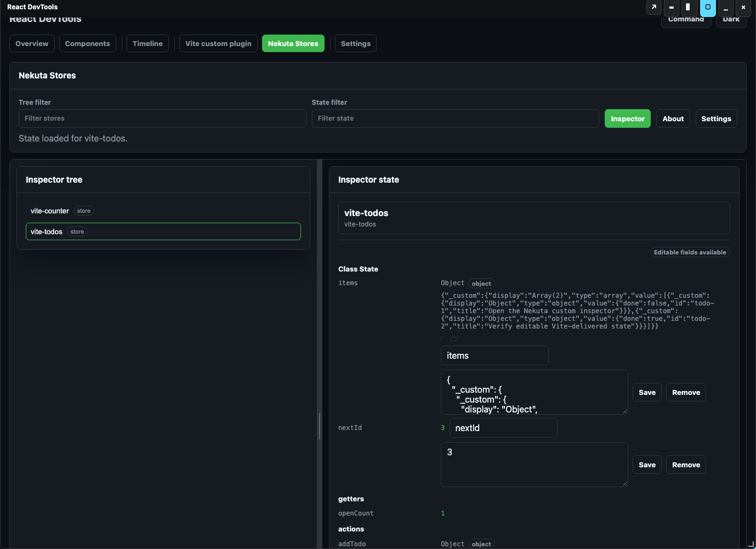Select vite-counter store in tree
756x549 pixels.
163,211
